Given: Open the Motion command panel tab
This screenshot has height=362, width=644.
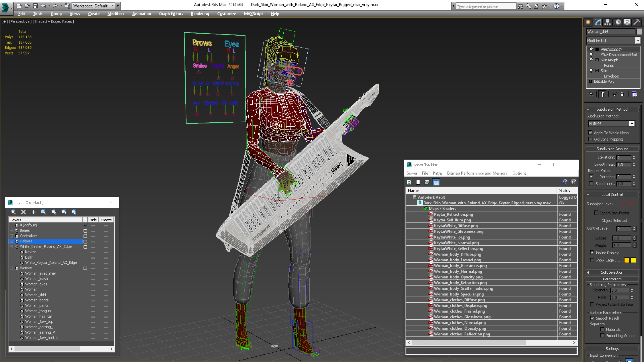Looking at the screenshot, I should coord(618,22).
